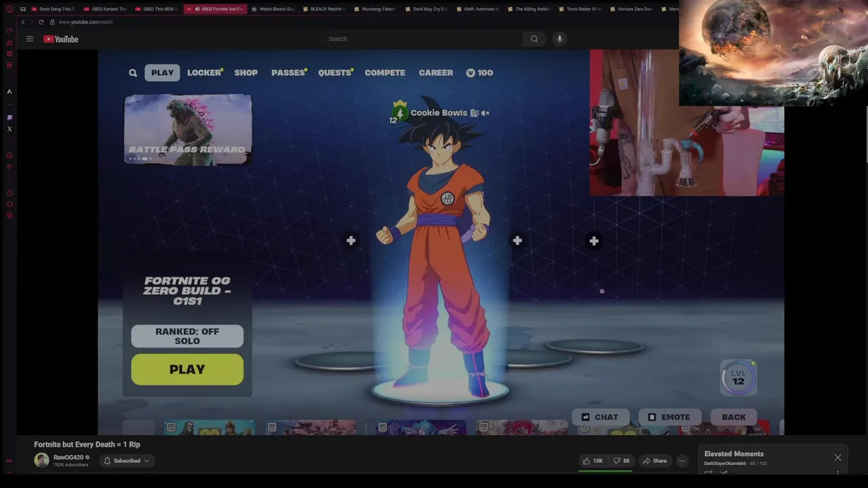Activate voice search microphone

point(559,39)
